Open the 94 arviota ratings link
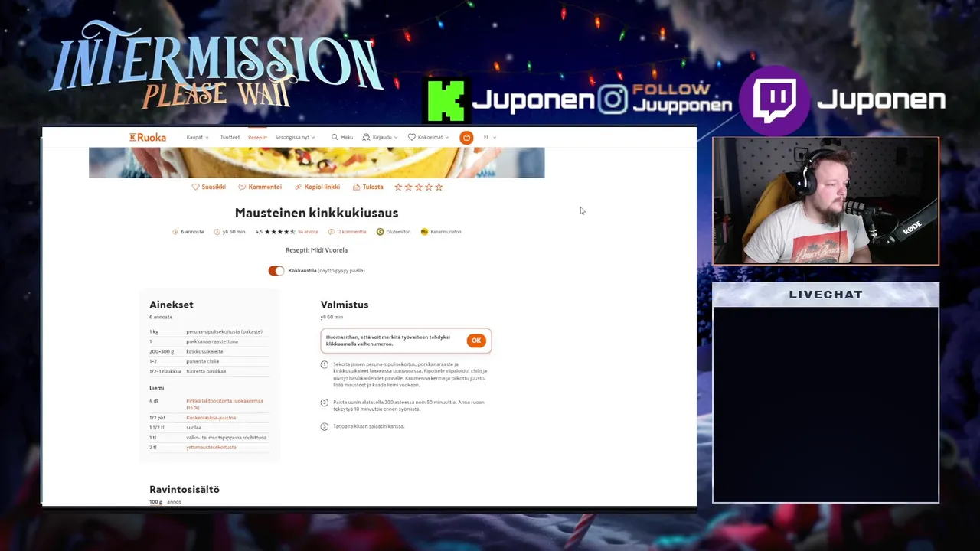This screenshot has height=551, width=980. [x=308, y=231]
